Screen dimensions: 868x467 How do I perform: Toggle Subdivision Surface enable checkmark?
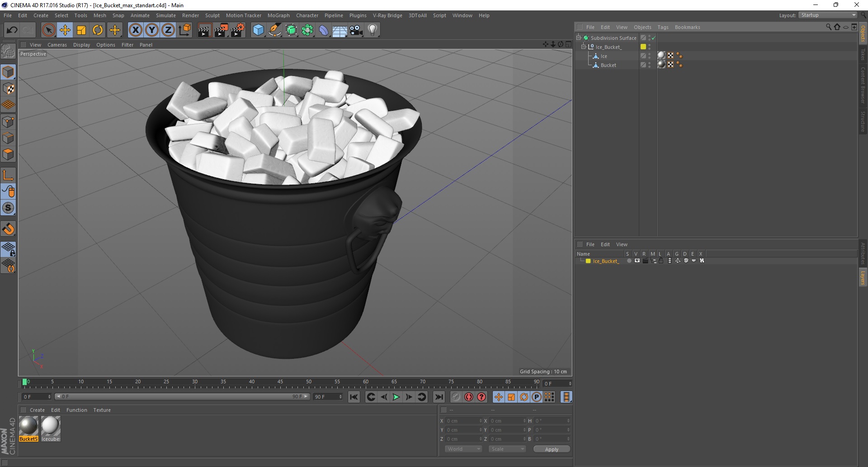click(x=653, y=38)
